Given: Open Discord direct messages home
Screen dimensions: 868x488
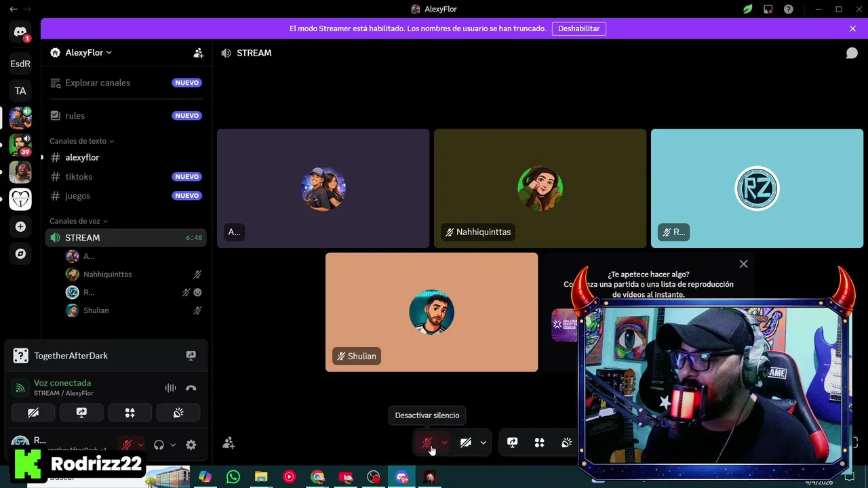Looking at the screenshot, I should (x=20, y=32).
